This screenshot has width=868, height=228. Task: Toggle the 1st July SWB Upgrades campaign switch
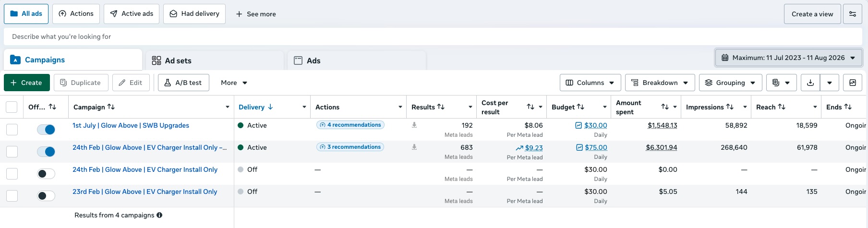coord(46,130)
